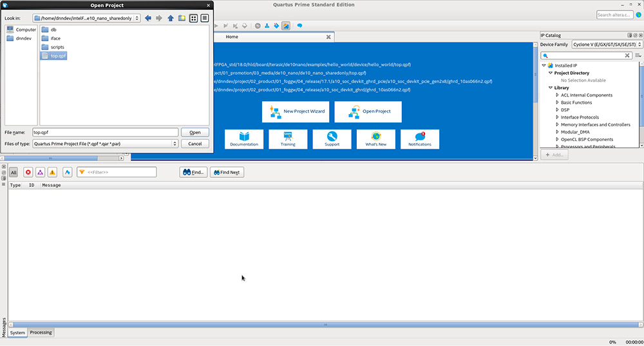Toggle info/flag messages filter

tap(68, 173)
